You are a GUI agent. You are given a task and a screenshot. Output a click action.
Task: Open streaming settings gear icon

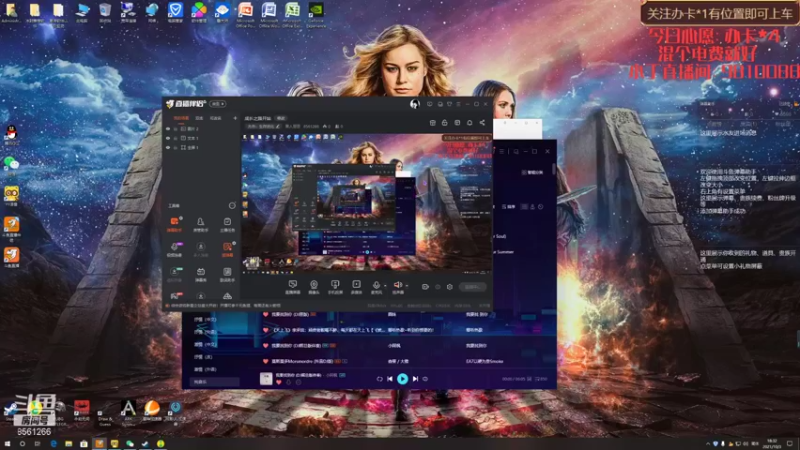click(x=449, y=287)
